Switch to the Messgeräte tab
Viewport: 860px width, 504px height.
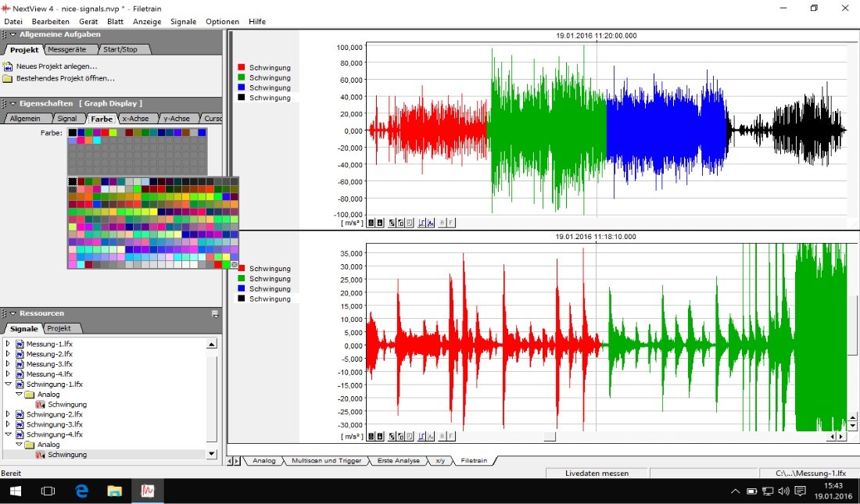pos(67,49)
